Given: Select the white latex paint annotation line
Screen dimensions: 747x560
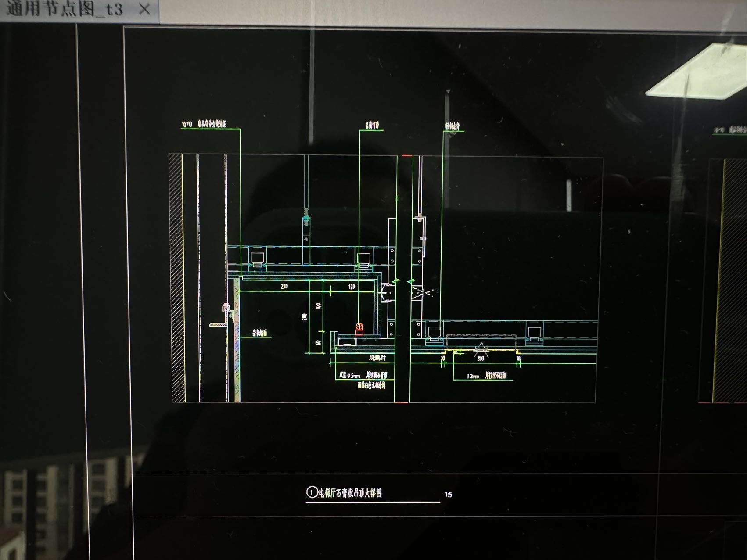Looking at the screenshot, I should [371, 386].
